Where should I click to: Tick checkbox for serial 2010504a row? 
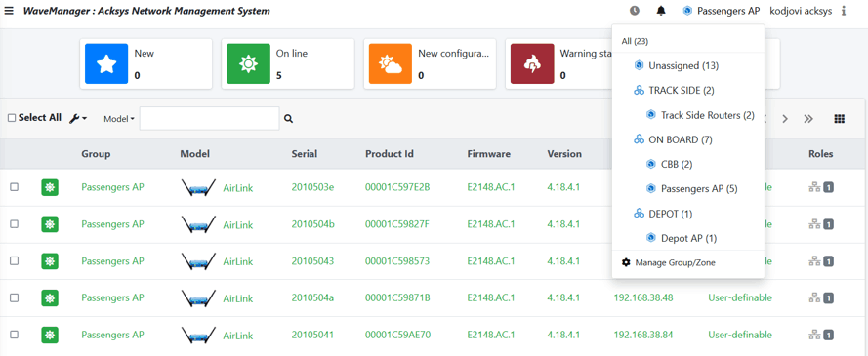[x=14, y=297]
